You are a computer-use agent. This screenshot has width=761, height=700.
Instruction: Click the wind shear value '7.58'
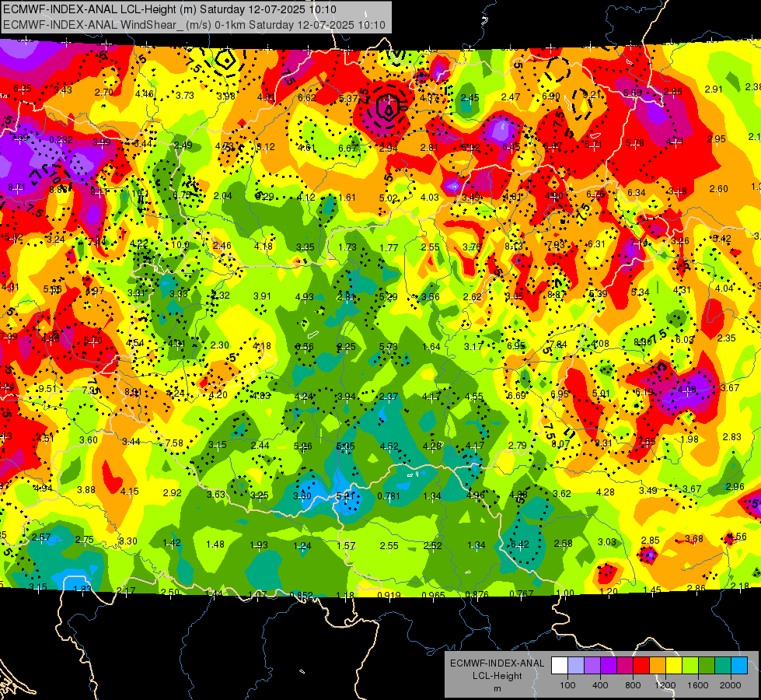[174, 443]
